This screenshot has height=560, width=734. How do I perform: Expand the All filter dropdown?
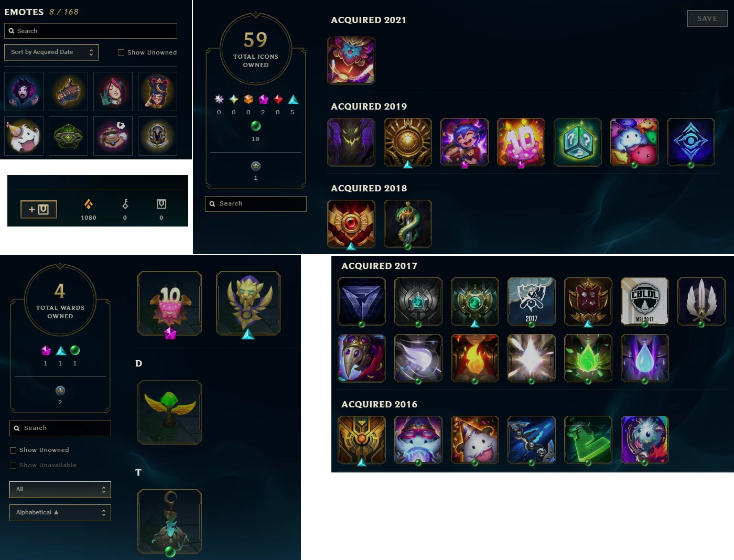[x=60, y=489]
